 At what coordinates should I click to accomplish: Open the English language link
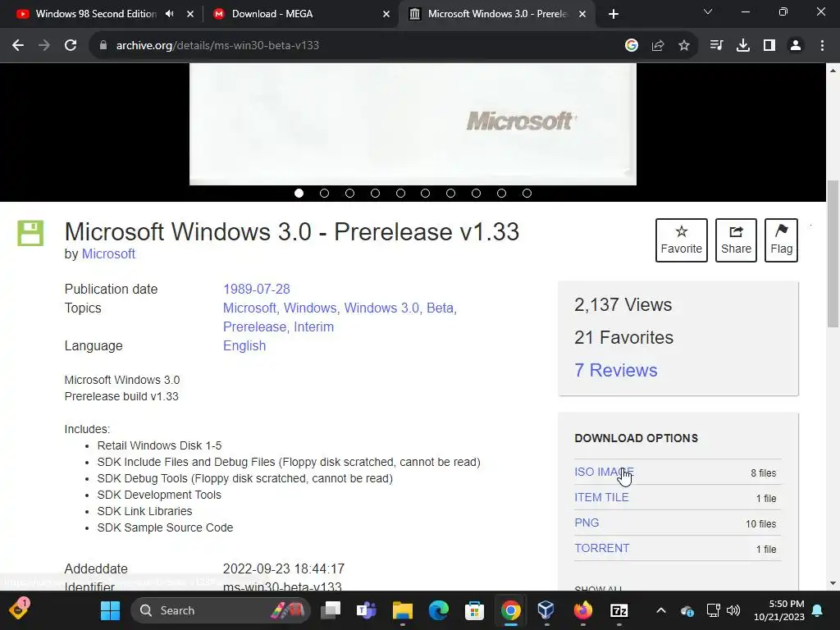(x=244, y=345)
